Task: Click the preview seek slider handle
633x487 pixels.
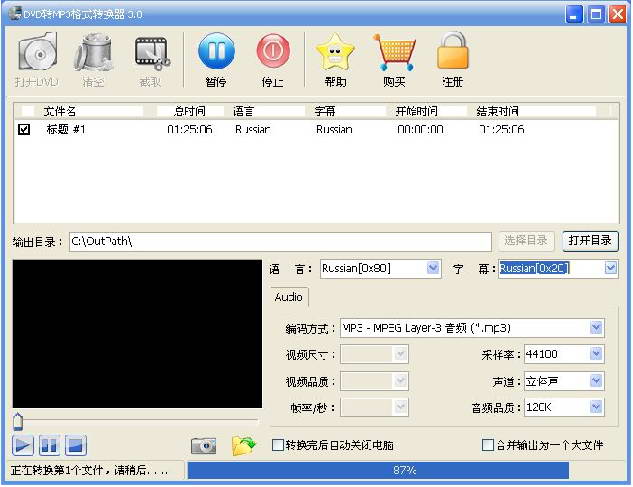Action: [17, 423]
